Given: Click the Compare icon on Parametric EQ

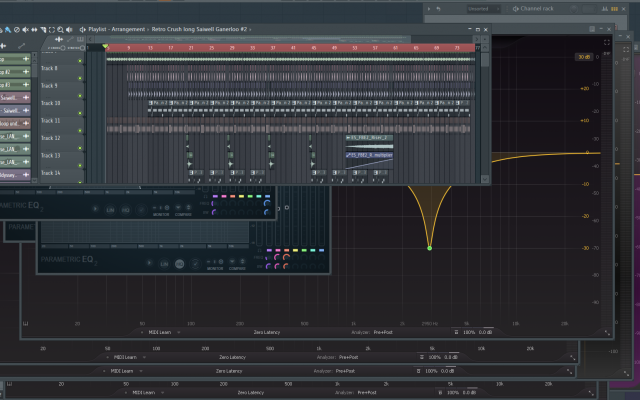Looking at the screenshot, I should (x=237, y=264).
